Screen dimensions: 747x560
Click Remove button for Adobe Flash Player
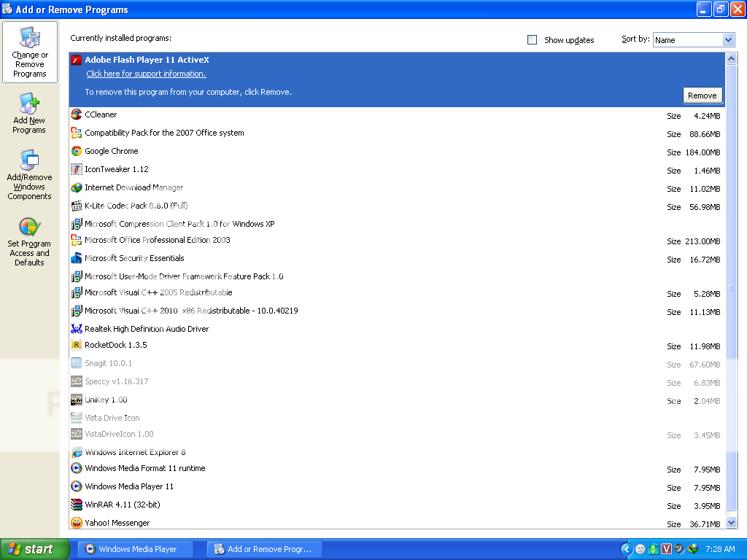703,96
